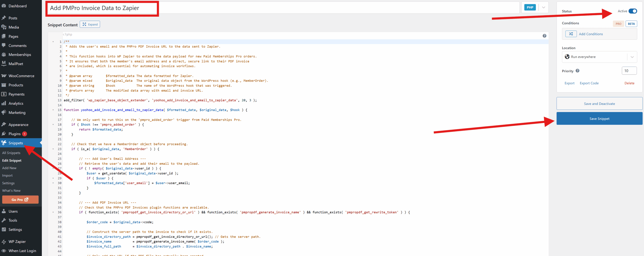The image size is (644, 256).
Task: Open Add New under Snippets
Action: (x=9, y=168)
